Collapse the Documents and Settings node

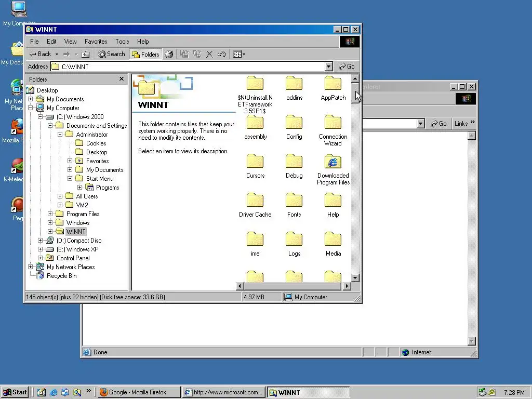click(x=50, y=126)
